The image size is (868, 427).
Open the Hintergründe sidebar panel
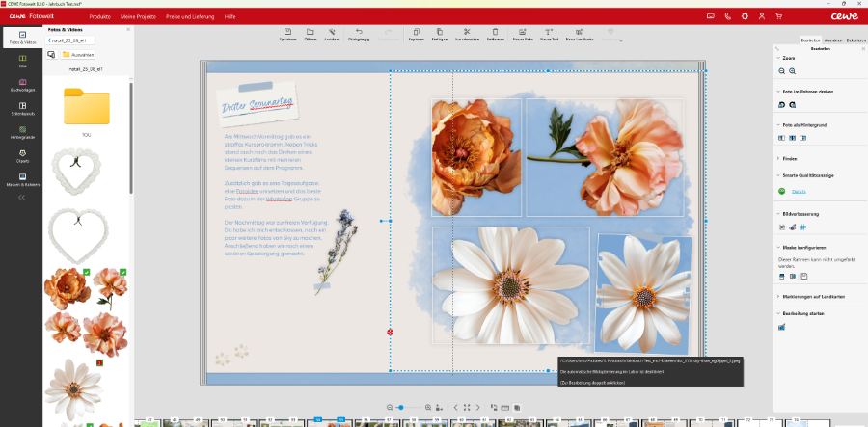[x=21, y=133]
